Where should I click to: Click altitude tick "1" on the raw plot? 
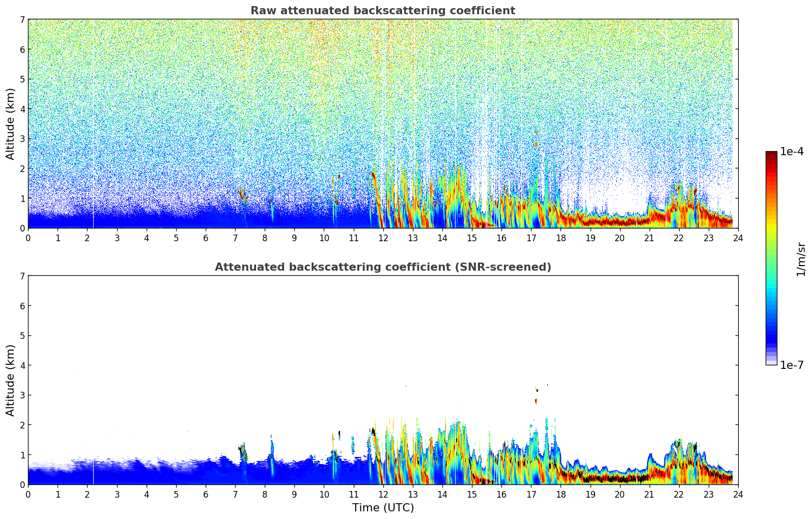click(22, 198)
